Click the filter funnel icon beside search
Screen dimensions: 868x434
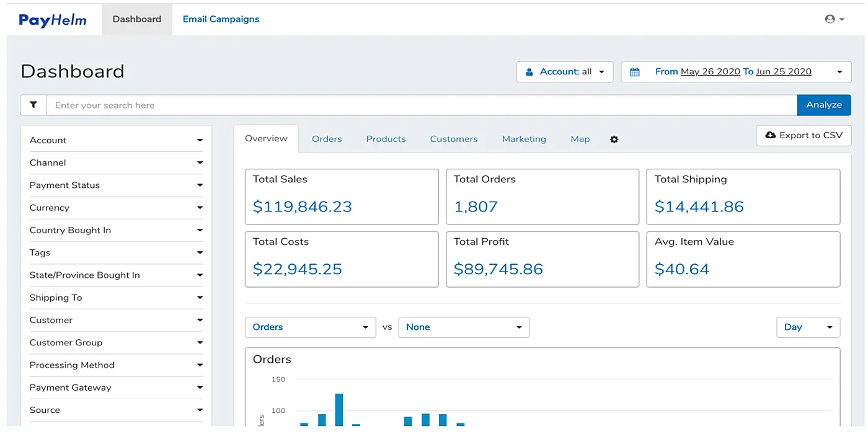coord(33,105)
